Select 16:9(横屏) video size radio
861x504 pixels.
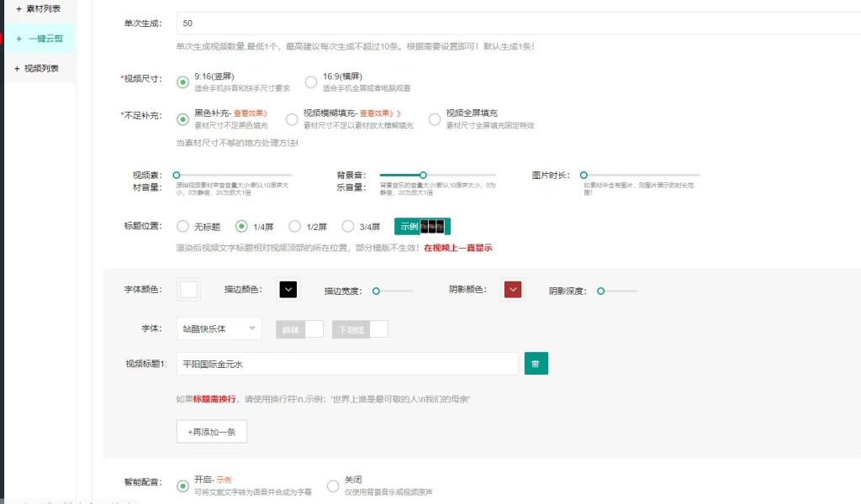(311, 82)
